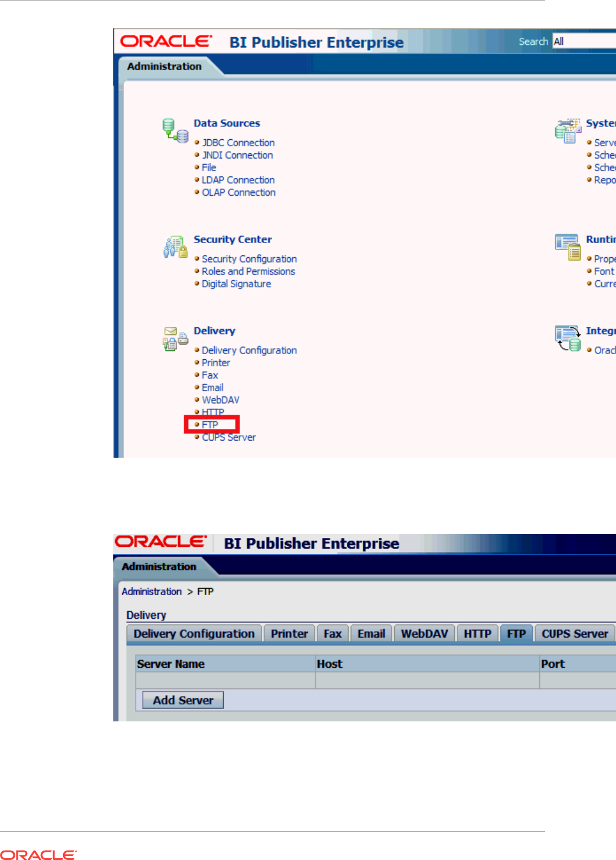Open Delivery Configuration link under Delivery
Image resolution: width=616 pixels, height=860 pixels.
click(249, 350)
